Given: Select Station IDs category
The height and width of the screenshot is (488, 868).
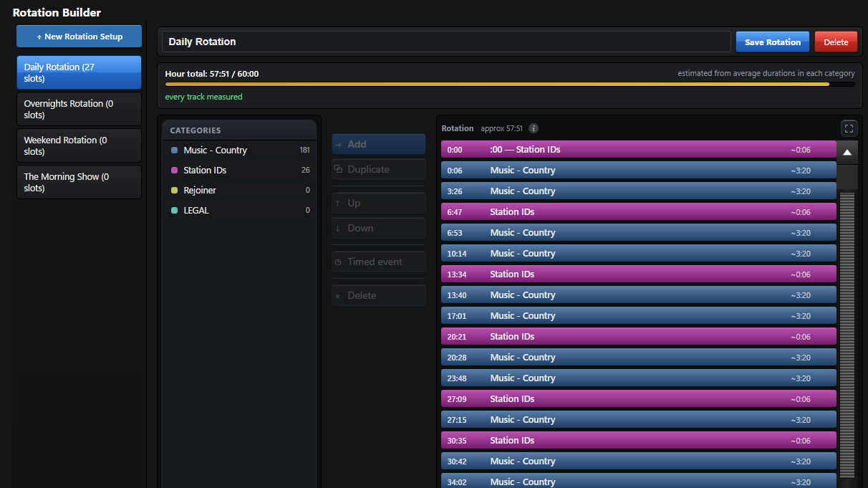Looking at the screenshot, I should coord(239,171).
